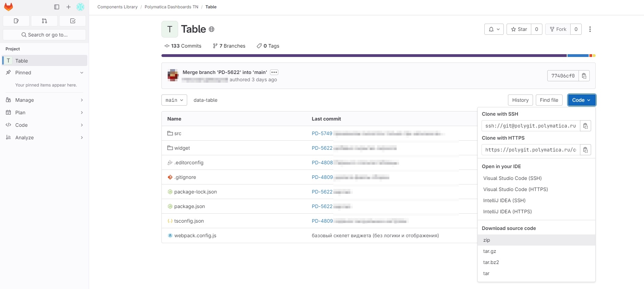Open the 133 Commits link

pyautogui.click(x=183, y=46)
